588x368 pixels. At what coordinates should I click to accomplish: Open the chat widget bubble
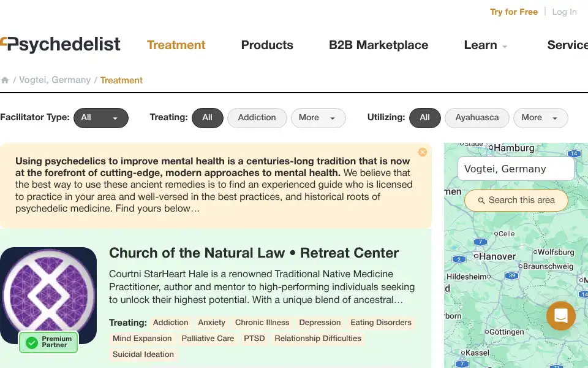[x=560, y=316]
